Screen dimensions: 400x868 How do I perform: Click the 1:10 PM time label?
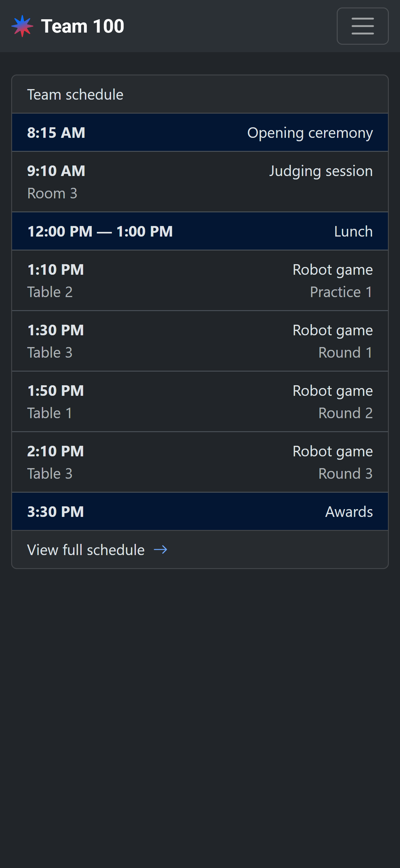56,269
